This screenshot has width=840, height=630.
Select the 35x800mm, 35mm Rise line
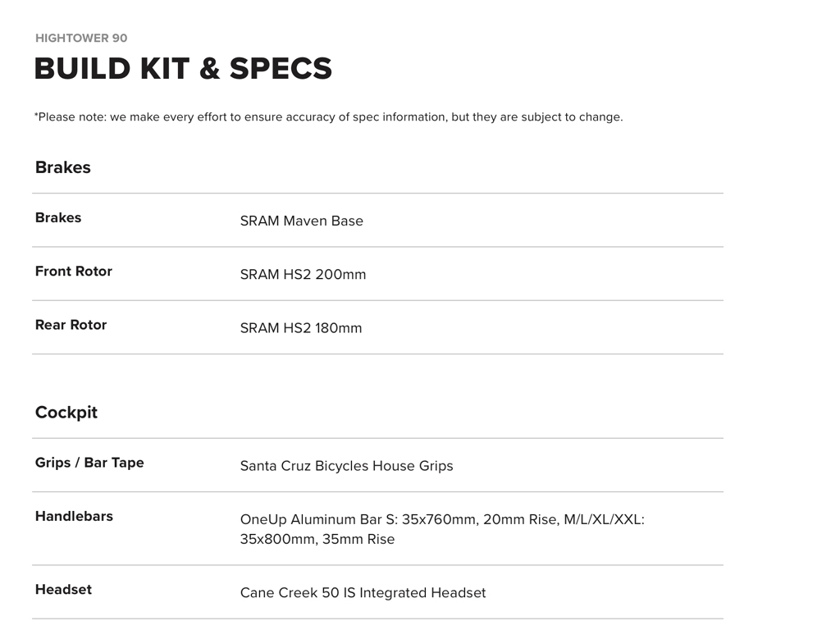pyautogui.click(x=317, y=540)
